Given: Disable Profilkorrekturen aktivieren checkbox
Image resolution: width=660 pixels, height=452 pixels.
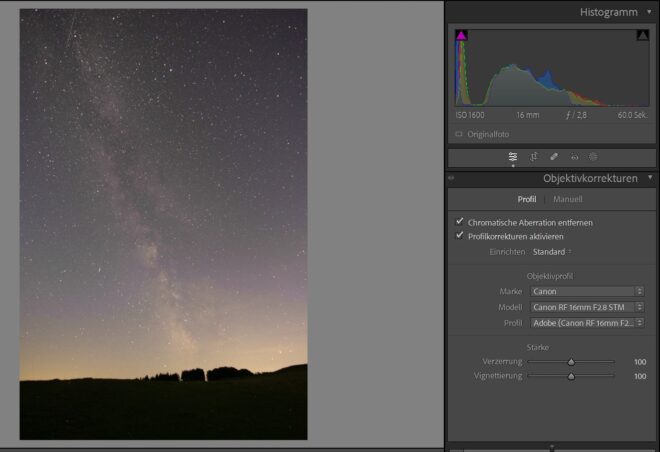Looking at the screenshot, I should (x=460, y=236).
